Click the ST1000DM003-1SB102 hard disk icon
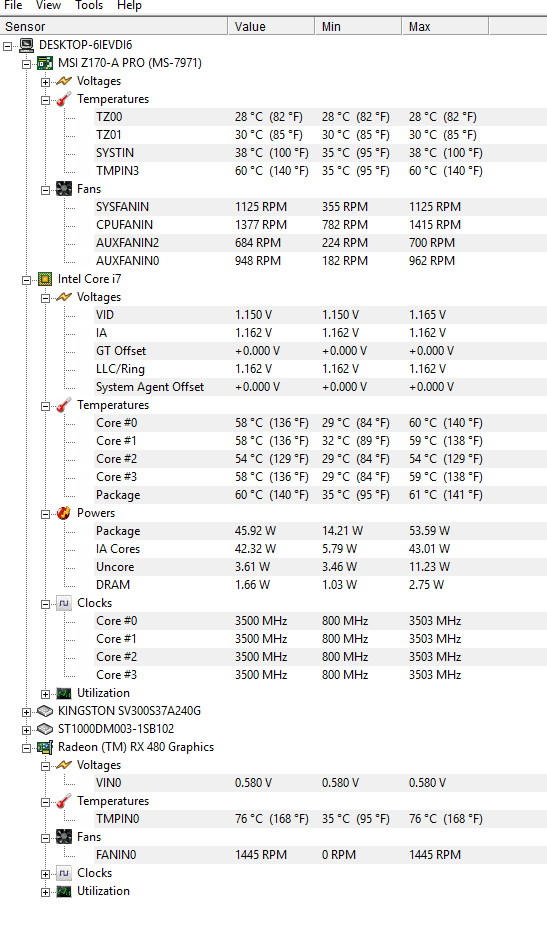 coord(45,728)
